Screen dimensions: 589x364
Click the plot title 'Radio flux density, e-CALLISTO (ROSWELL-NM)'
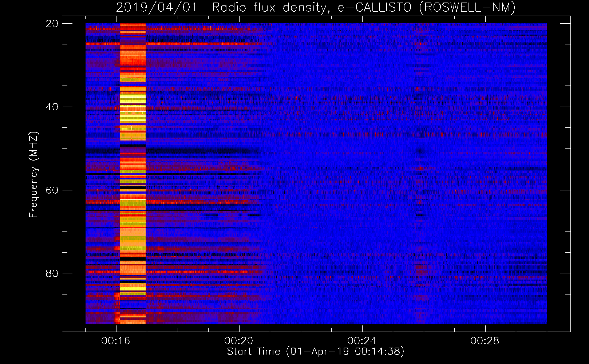tap(363, 7)
